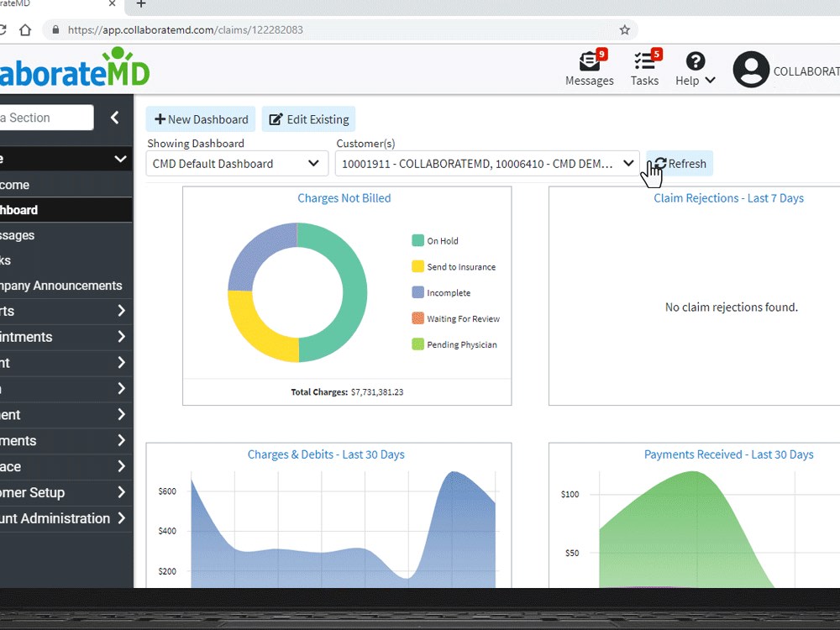Open Charges & Debits - Last 30 Days link
This screenshot has width=840, height=630.
[326, 454]
